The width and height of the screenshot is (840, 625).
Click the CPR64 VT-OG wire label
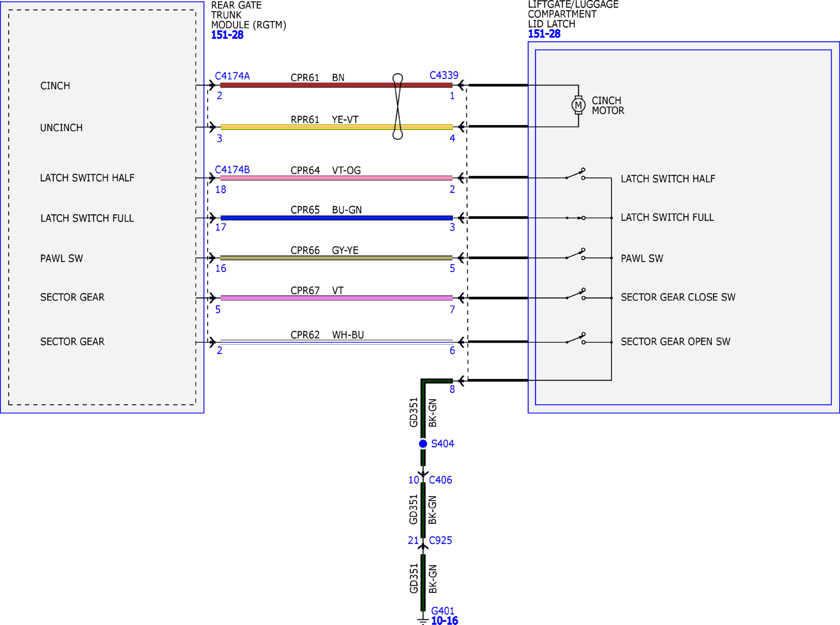tap(326, 170)
